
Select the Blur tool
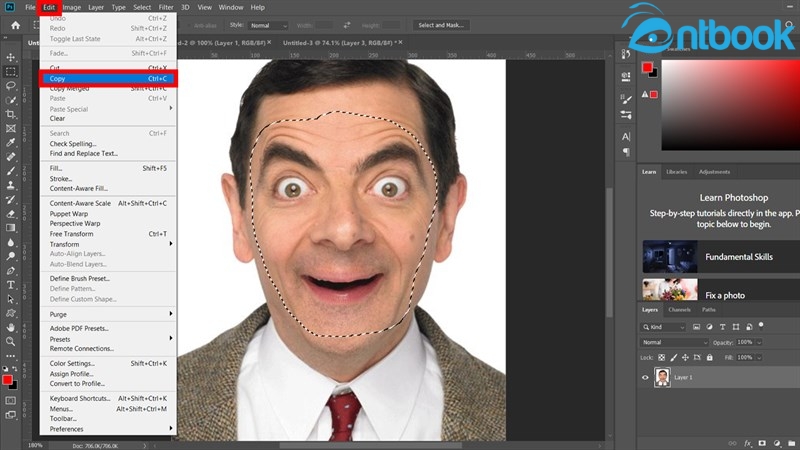pos(10,242)
